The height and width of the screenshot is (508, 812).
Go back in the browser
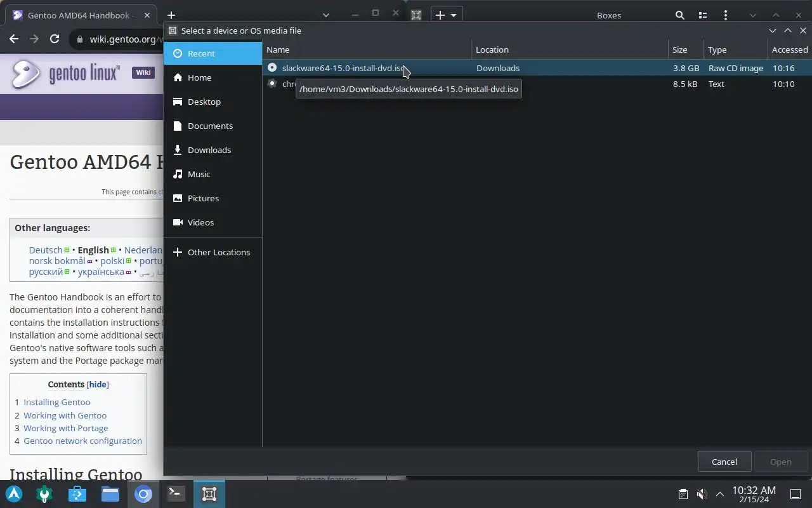pyautogui.click(x=14, y=39)
